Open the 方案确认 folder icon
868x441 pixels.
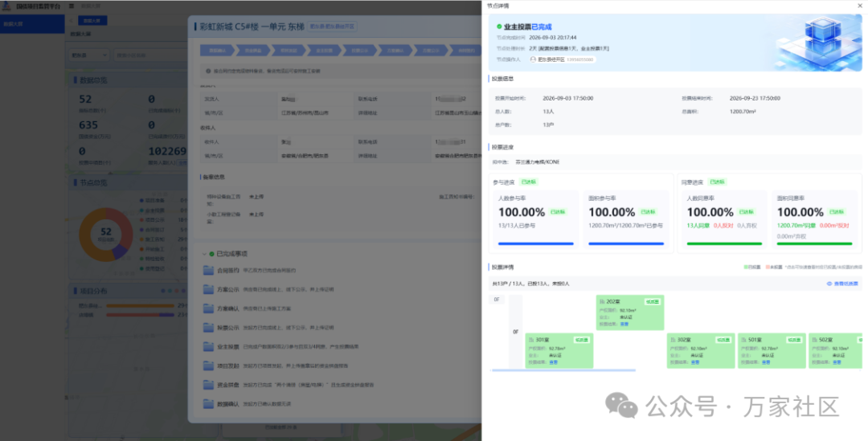point(208,308)
